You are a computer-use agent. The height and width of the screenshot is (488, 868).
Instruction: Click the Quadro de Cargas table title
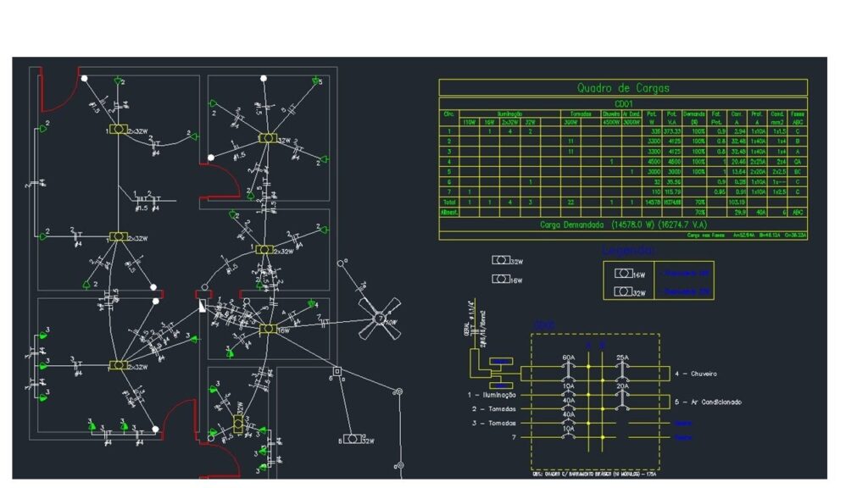point(622,88)
